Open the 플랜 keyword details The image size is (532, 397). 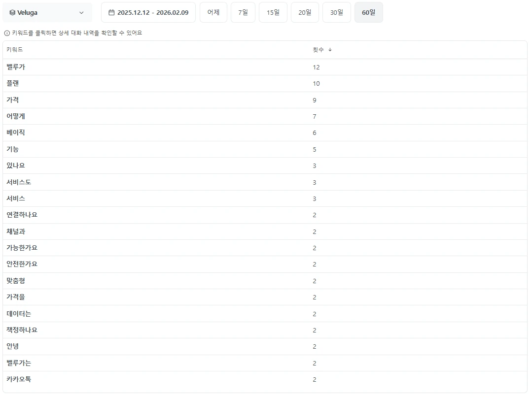[13, 84]
